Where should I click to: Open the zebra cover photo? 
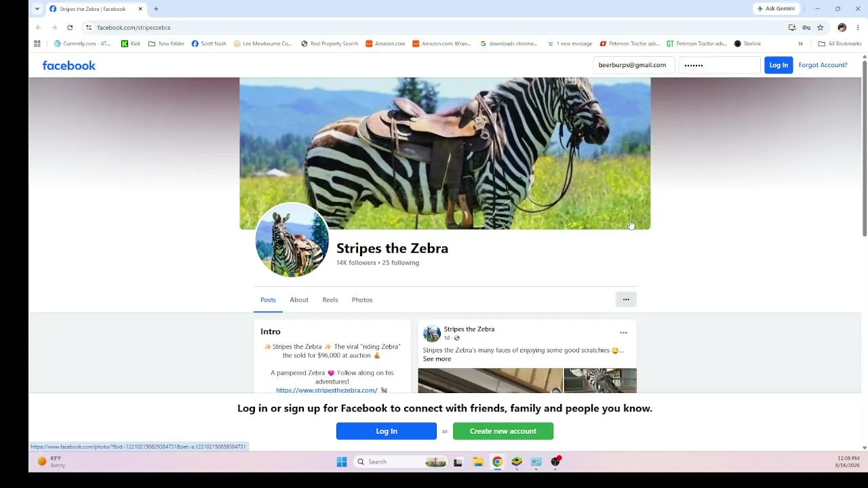[x=445, y=153]
